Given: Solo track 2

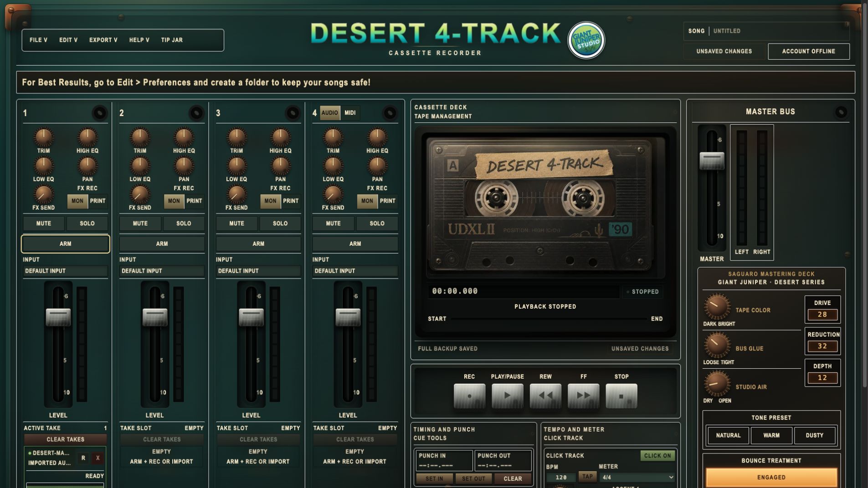Looking at the screenshot, I should pyautogui.click(x=184, y=224).
